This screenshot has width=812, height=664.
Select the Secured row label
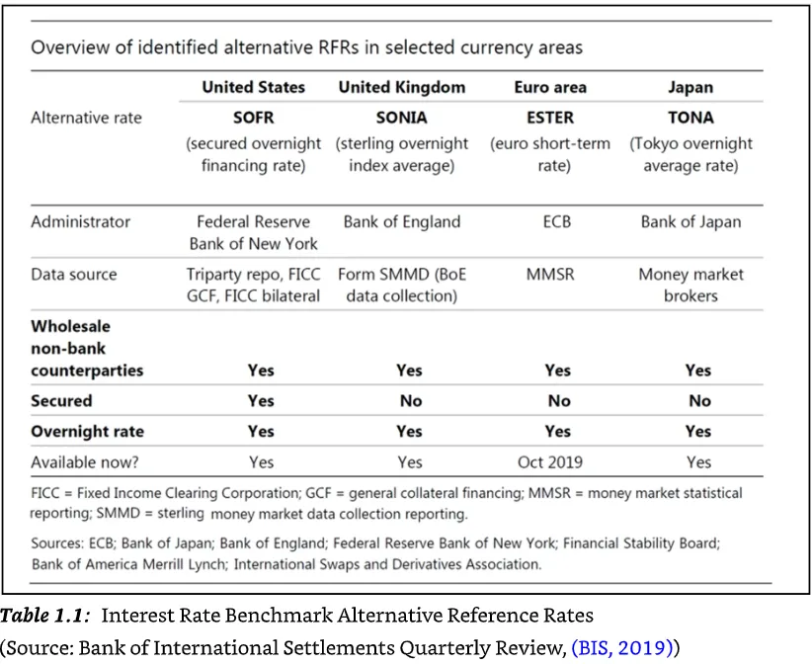[x=61, y=401]
